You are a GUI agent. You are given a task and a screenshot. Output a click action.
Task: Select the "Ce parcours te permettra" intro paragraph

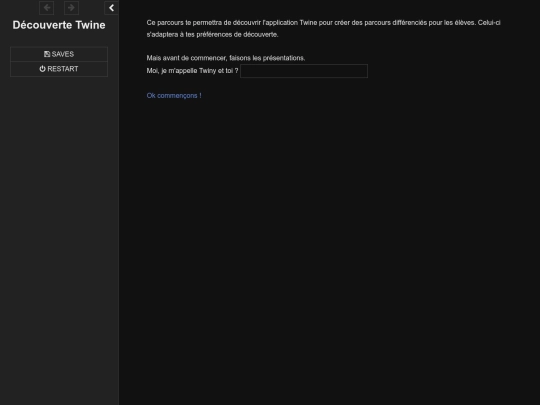click(x=323, y=29)
